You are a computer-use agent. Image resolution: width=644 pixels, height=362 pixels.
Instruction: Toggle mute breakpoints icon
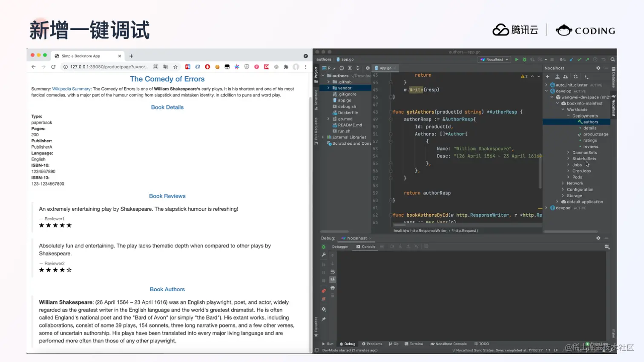(324, 299)
